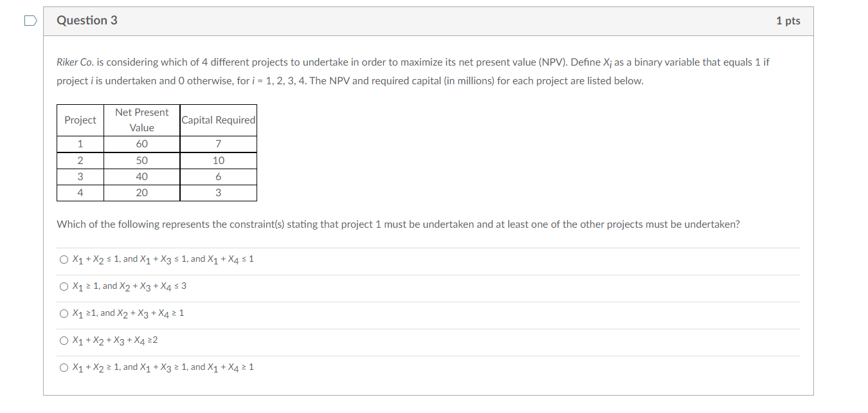Click the cell containing 50

pyautogui.click(x=141, y=160)
